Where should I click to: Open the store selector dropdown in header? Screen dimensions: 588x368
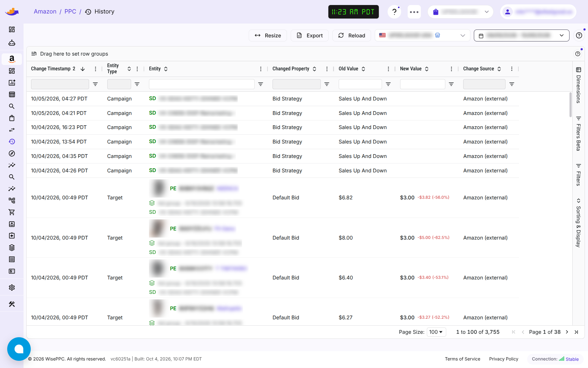pyautogui.click(x=460, y=12)
